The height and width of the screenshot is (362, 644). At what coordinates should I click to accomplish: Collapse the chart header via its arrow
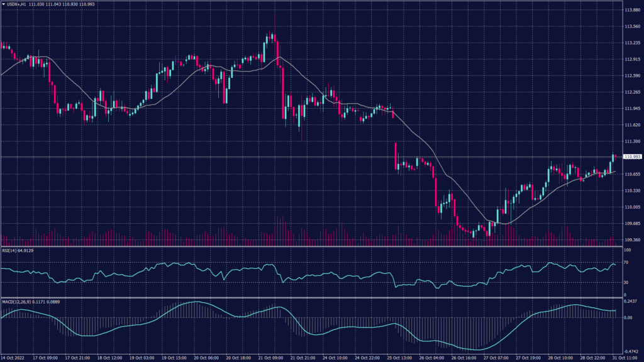(x=4, y=4)
